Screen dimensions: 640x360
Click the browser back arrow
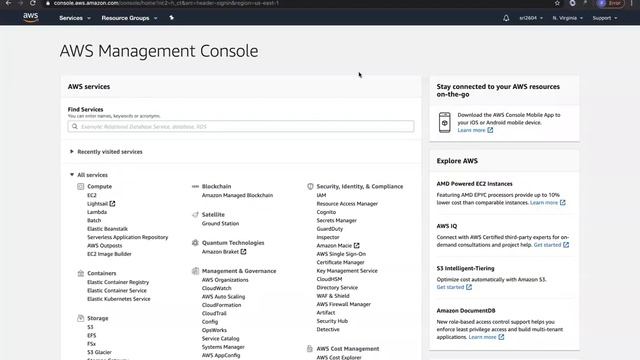click(x=8, y=3)
